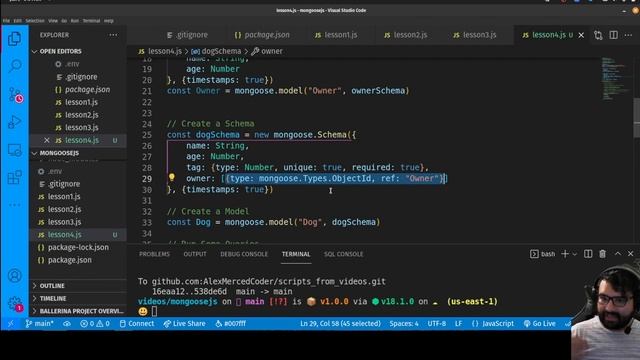Click the open changes compare icon
The image size is (640, 360).
598,35
